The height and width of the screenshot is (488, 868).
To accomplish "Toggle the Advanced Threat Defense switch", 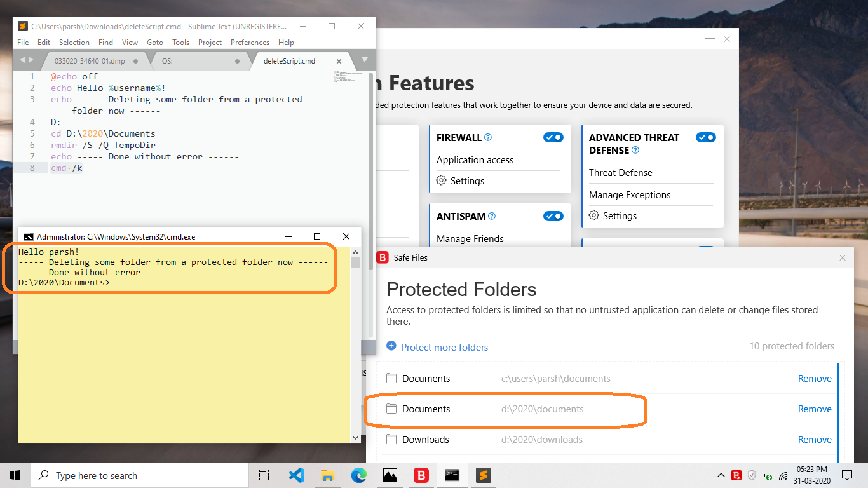I will tap(705, 137).
